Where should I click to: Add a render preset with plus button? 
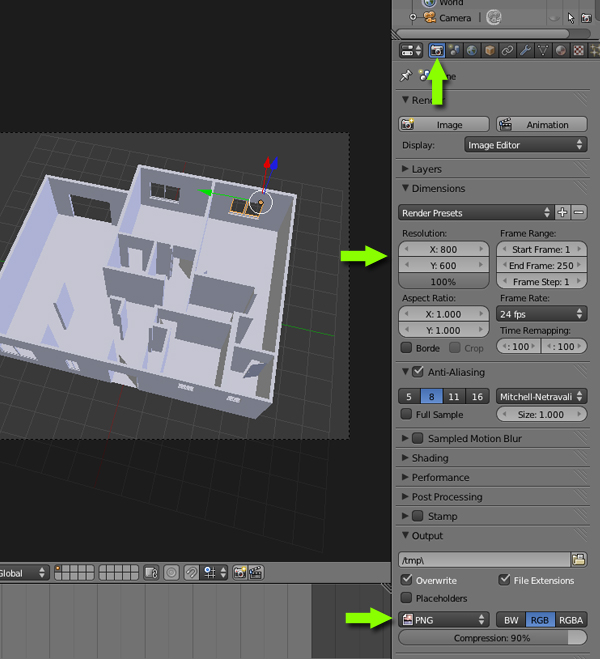pos(562,213)
